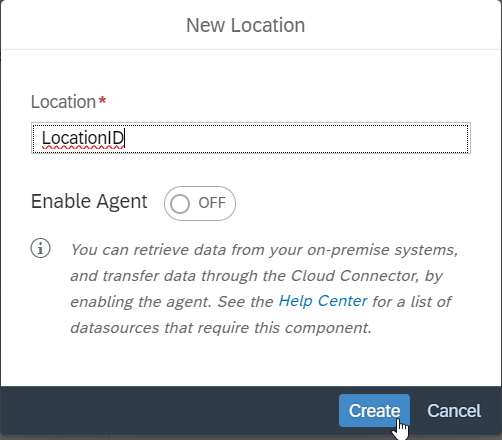The width and height of the screenshot is (502, 440).
Task: Cancel the New Location dialog
Action: click(454, 411)
